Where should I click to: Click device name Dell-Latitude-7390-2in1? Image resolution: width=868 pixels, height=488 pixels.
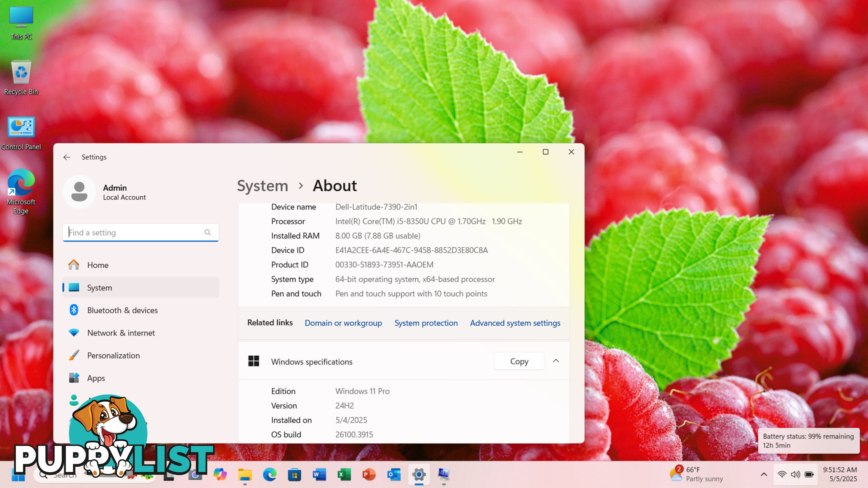pyautogui.click(x=376, y=207)
